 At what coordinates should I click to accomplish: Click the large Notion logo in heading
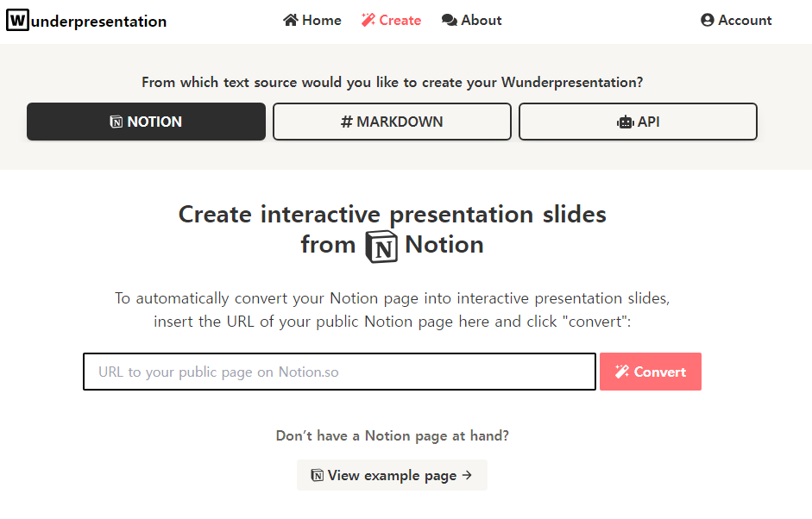pyautogui.click(x=381, y=247)
